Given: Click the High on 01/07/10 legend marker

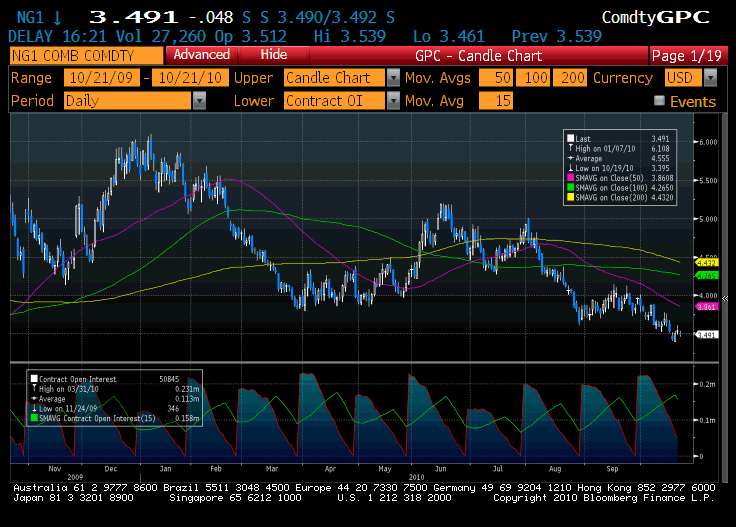Looking at the screenshot, I should (570, 148).
